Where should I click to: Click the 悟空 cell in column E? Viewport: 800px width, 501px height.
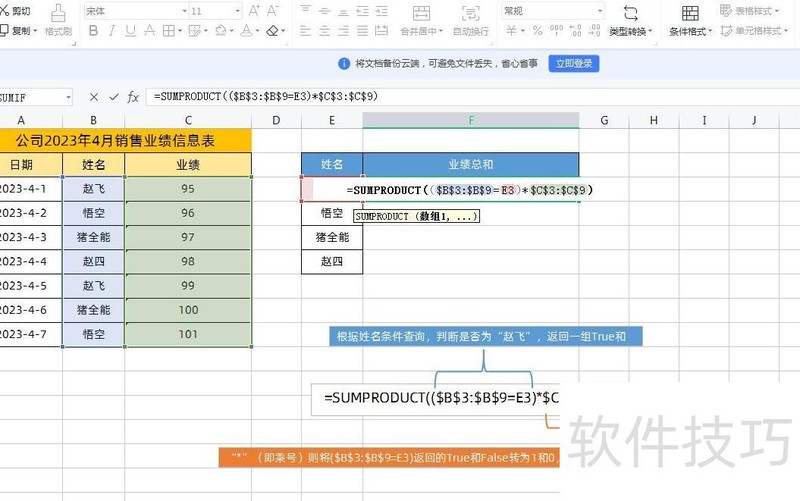(x=332, y=213)
